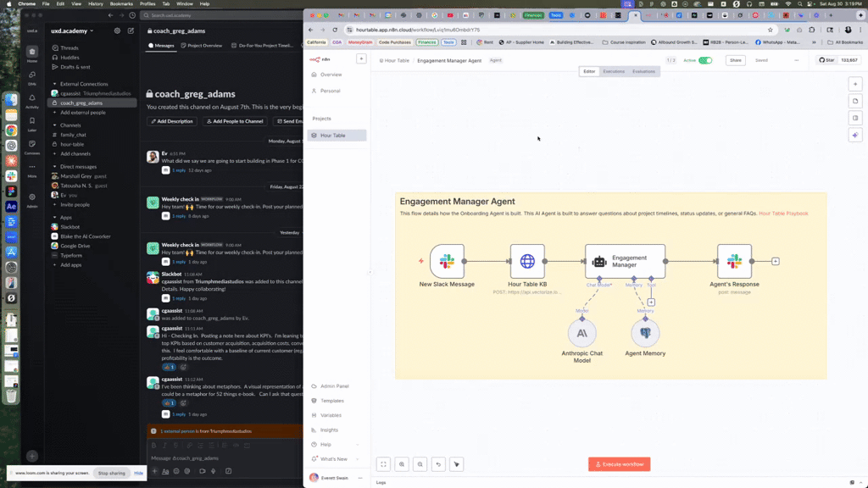
Task: Open Everett Swain user menu dots
Action: tap(359, 478)
